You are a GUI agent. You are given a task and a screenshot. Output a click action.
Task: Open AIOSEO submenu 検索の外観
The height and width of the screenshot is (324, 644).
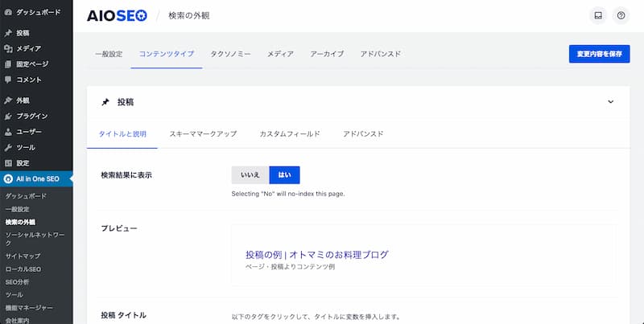click(20, 222)
